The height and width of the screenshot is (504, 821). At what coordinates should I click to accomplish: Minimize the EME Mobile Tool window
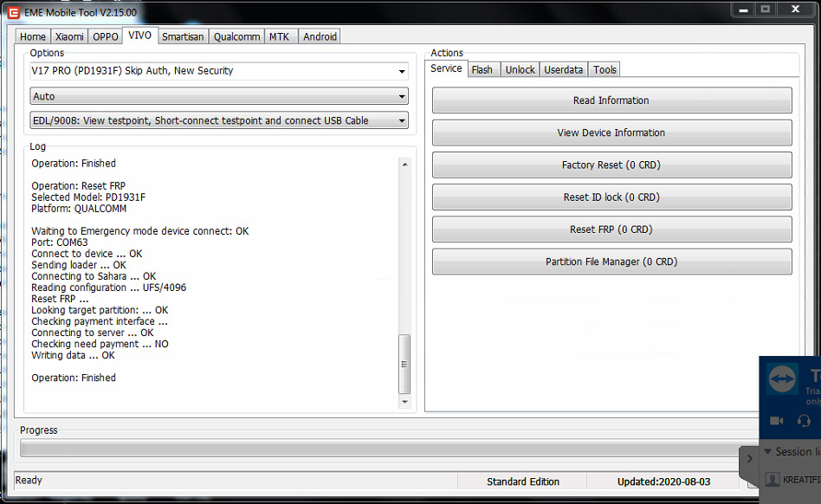(x=744, y=10)
